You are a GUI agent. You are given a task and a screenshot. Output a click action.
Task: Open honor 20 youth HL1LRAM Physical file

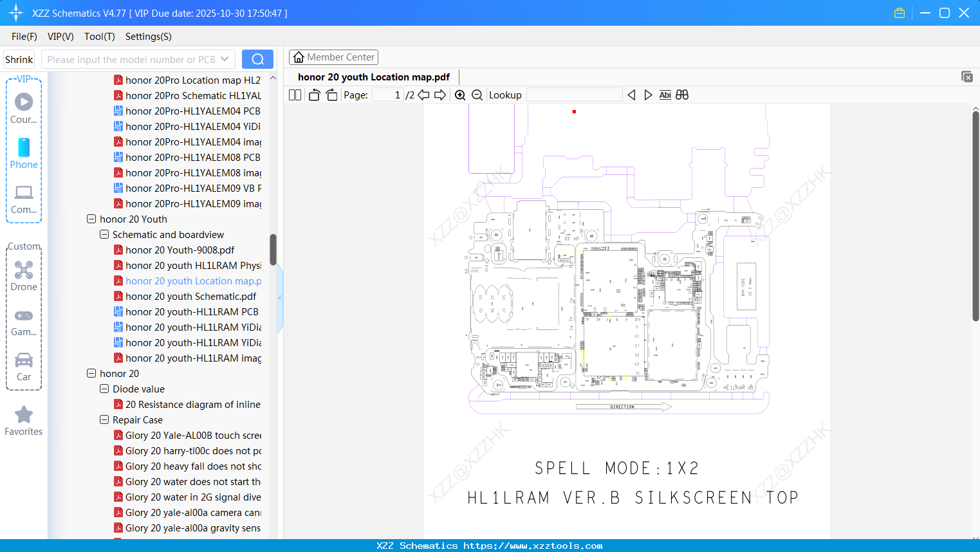[193, 266]
